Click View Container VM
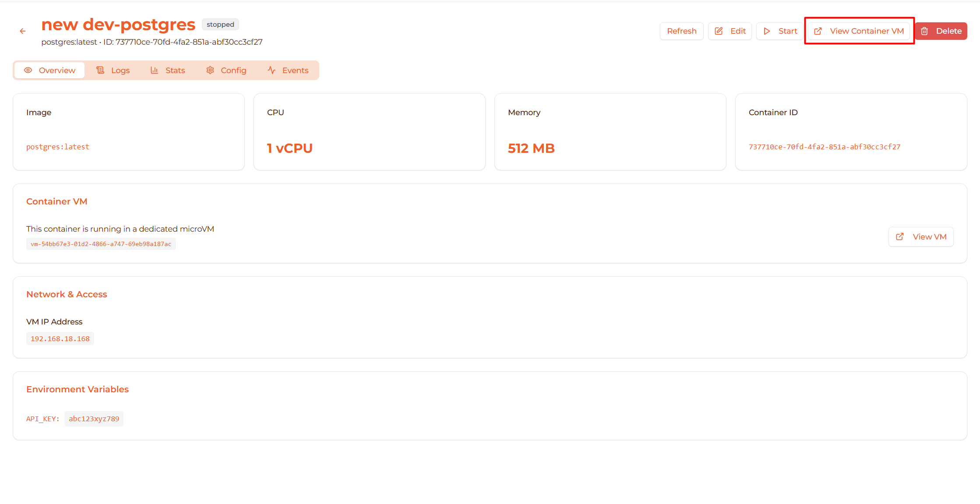The width and height of the screenshot is (980, 504). pos(859,31)
